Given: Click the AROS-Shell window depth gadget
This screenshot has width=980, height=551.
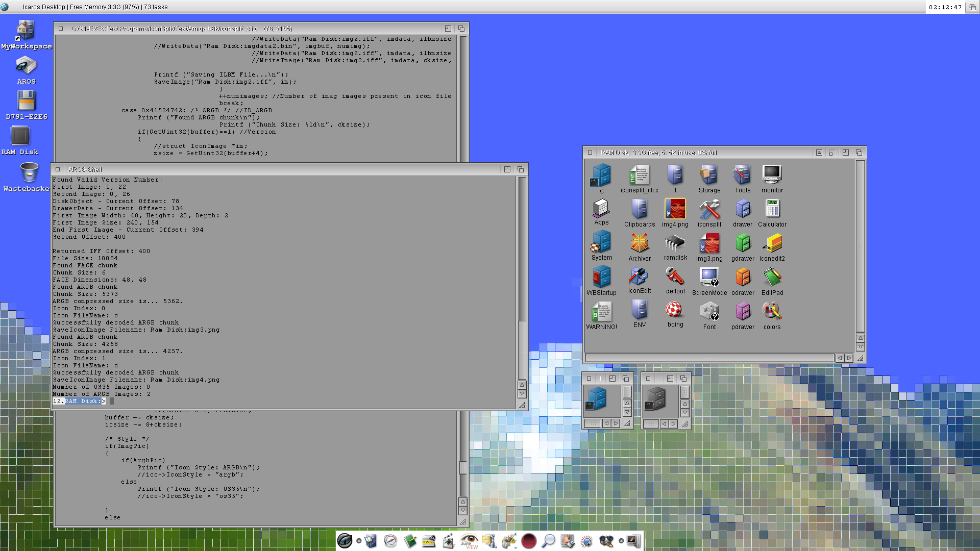Looking at the screenshot, I should [521, 169].
